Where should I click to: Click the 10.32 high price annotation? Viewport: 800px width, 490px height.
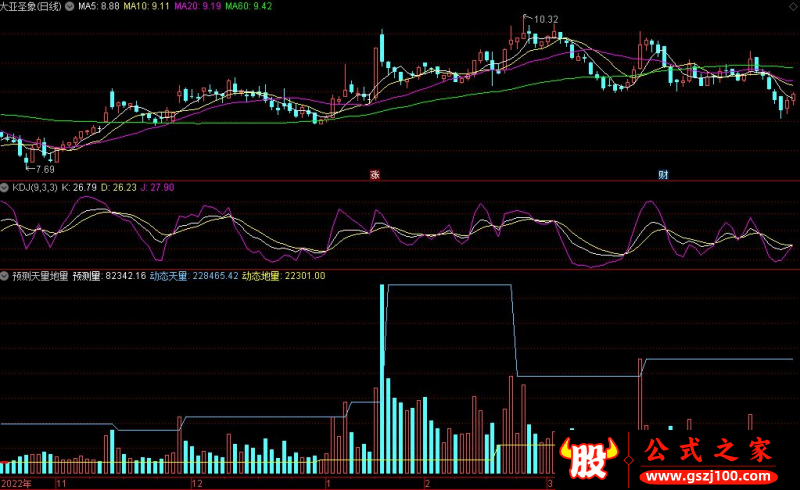point(545,20)
